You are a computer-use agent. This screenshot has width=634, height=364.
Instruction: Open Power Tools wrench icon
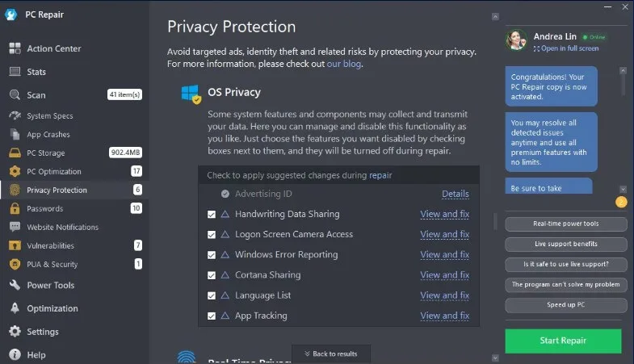(15, 285)
